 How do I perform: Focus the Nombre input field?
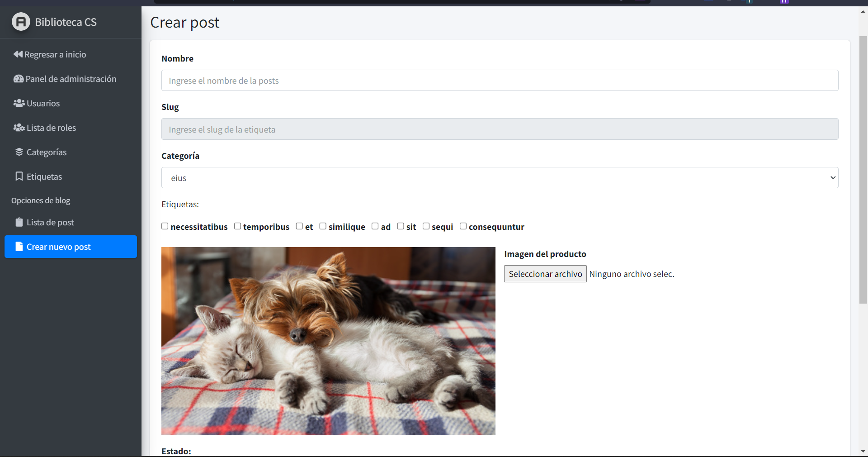coord(500,81)
